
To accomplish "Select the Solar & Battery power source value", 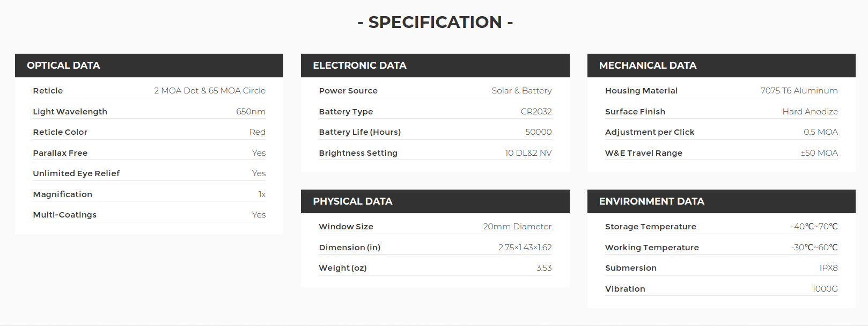I will click(521, 91).
